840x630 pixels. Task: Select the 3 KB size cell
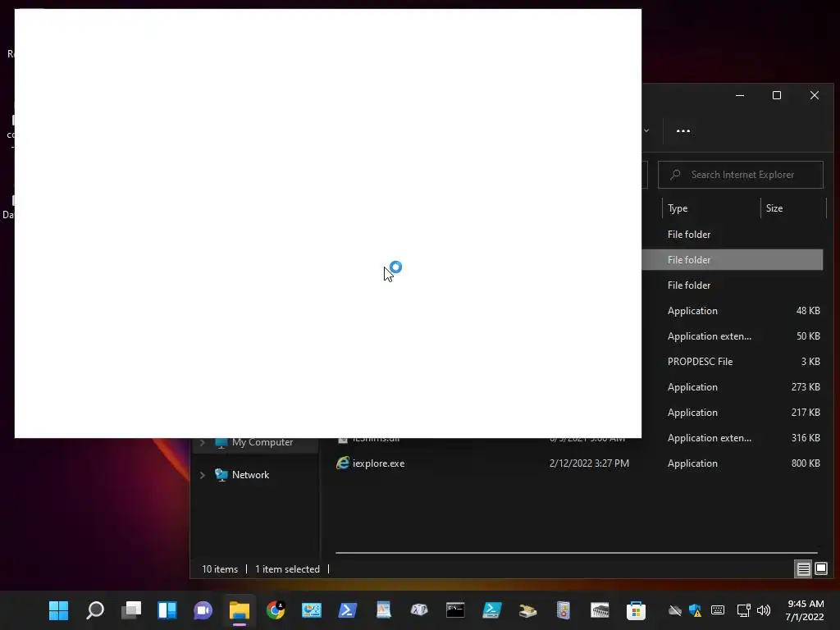[x=810, y=362]
